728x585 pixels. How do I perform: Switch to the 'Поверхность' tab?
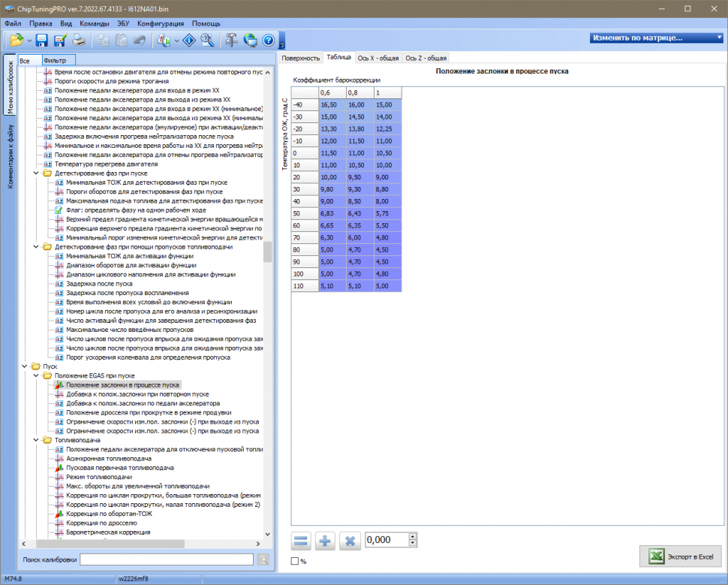pos(300,58)
